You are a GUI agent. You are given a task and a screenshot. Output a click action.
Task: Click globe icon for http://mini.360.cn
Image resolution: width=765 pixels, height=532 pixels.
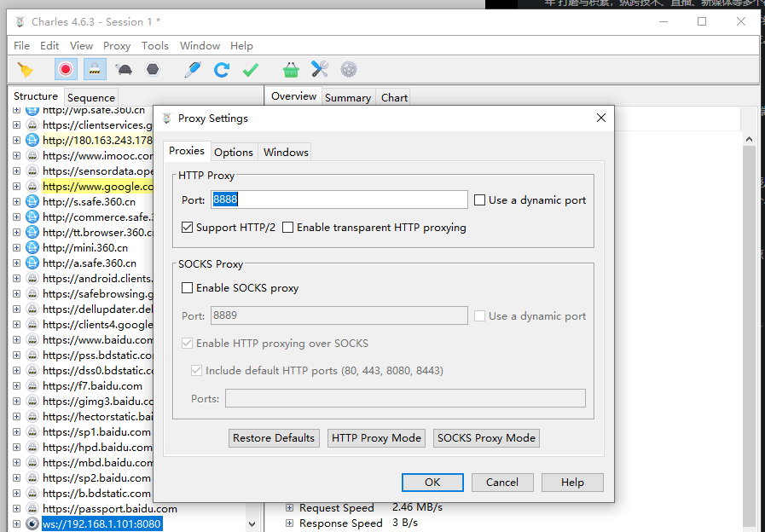(x=32, y=248)
